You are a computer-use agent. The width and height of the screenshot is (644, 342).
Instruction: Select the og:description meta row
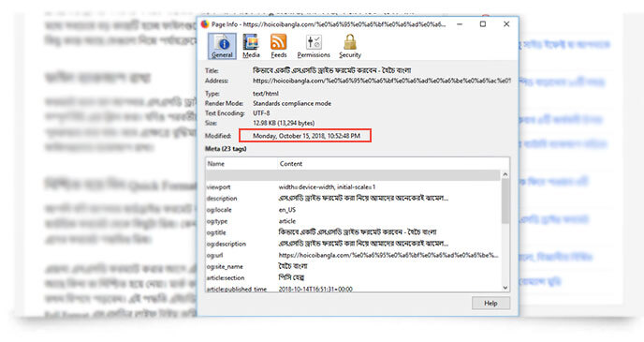pyautogui.click(x=353, y=244)
